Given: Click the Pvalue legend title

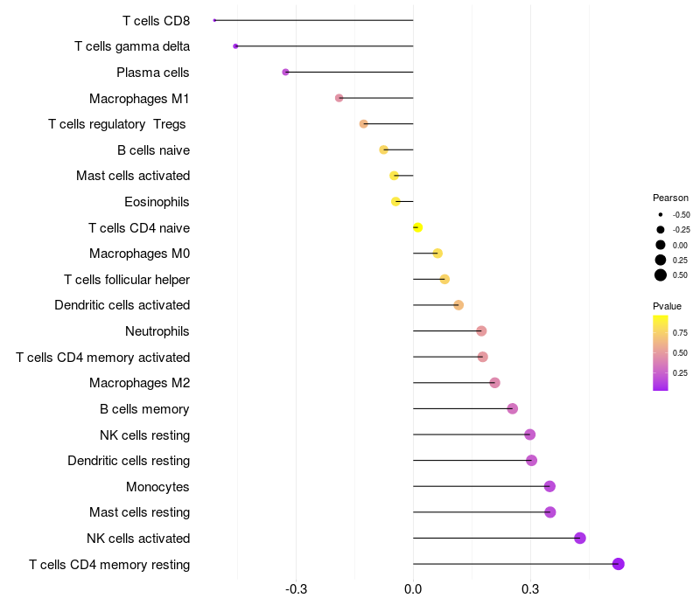Looking at the screenshot, I should (x=667, y=306).
